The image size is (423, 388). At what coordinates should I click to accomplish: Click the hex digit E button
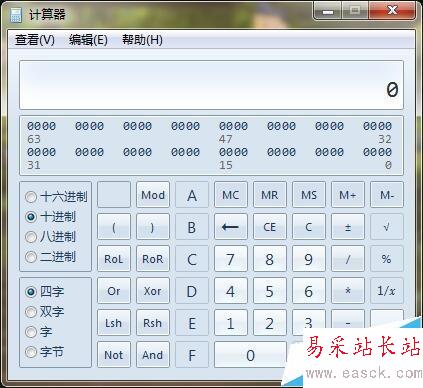192,323
